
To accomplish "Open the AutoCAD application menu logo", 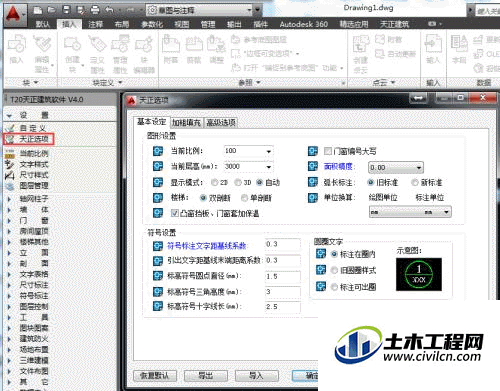I will (x=15, y=15).
